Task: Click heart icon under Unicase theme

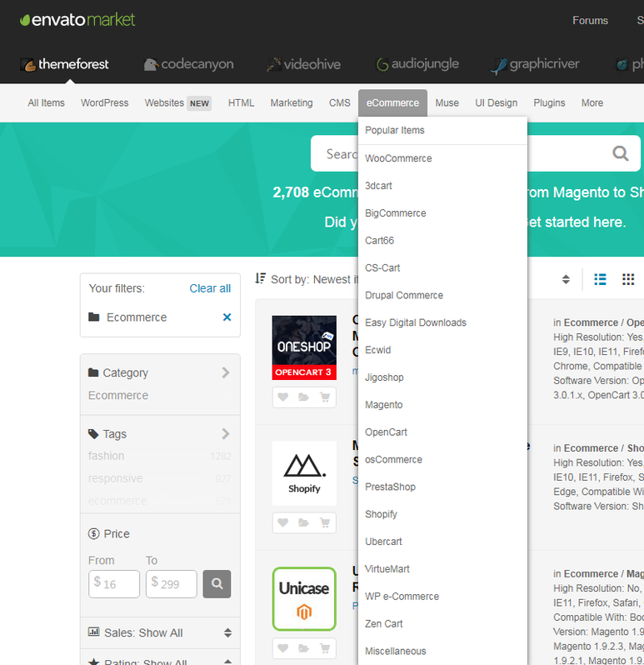Action: (283, 647)
